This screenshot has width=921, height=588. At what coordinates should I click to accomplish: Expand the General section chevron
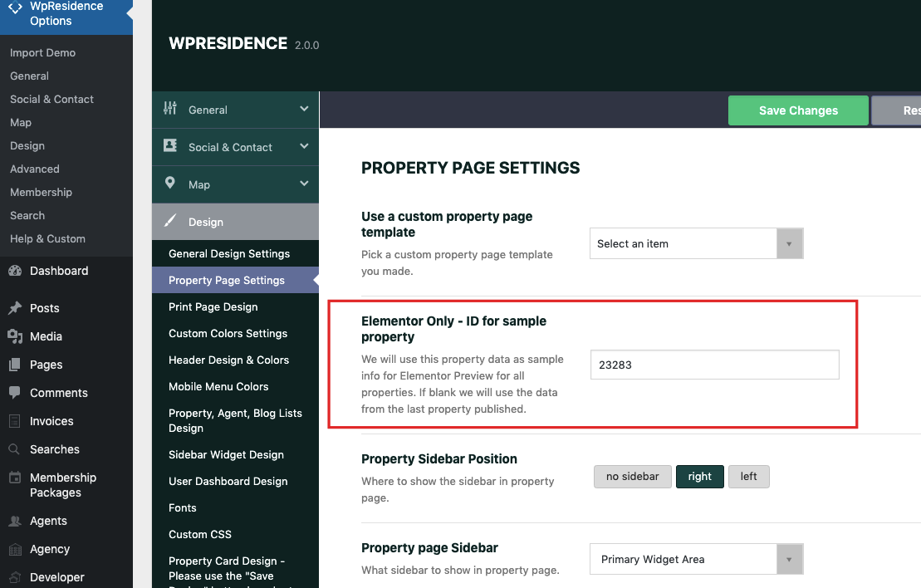click(304, 109)
